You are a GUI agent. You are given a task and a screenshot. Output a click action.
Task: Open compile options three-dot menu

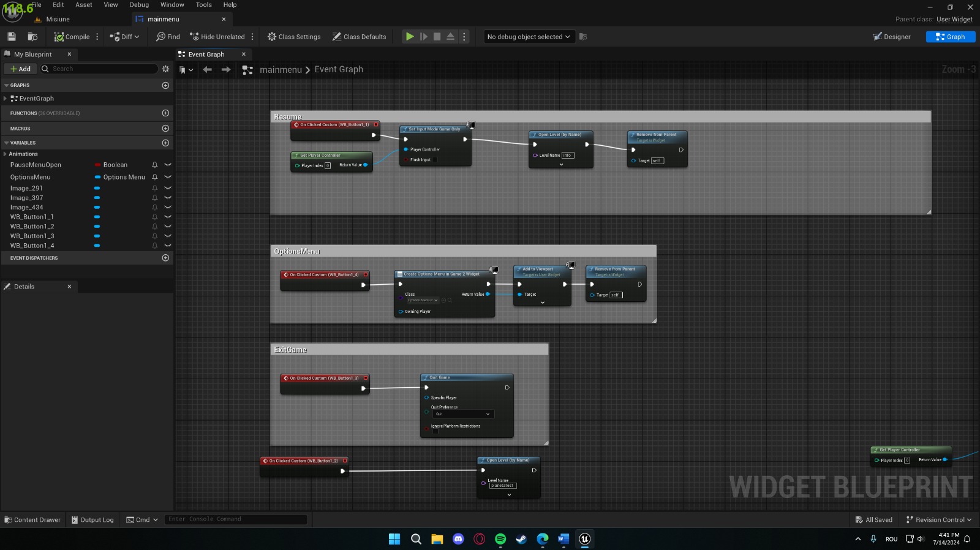(97, 37)
